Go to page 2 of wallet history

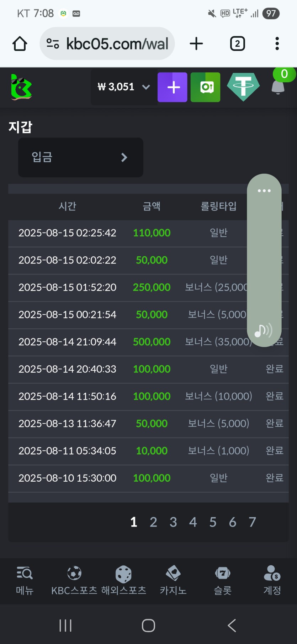(x=153, y=522)
